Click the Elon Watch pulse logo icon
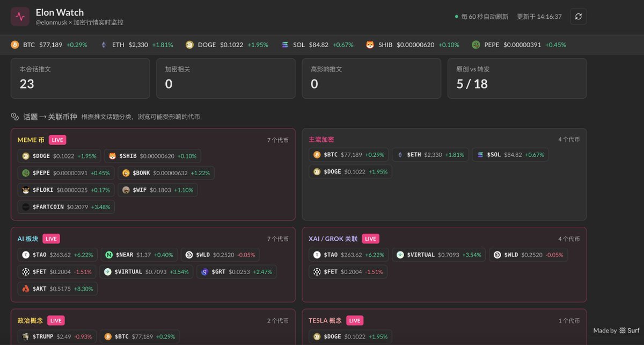 tap(20, 16)
